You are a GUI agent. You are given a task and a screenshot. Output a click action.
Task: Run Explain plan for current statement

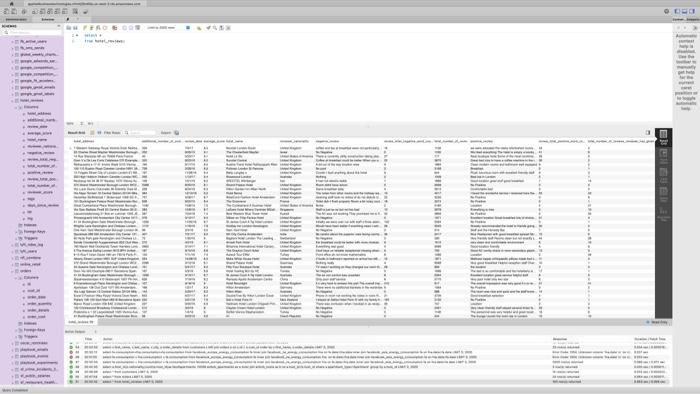tap(98, 28)
